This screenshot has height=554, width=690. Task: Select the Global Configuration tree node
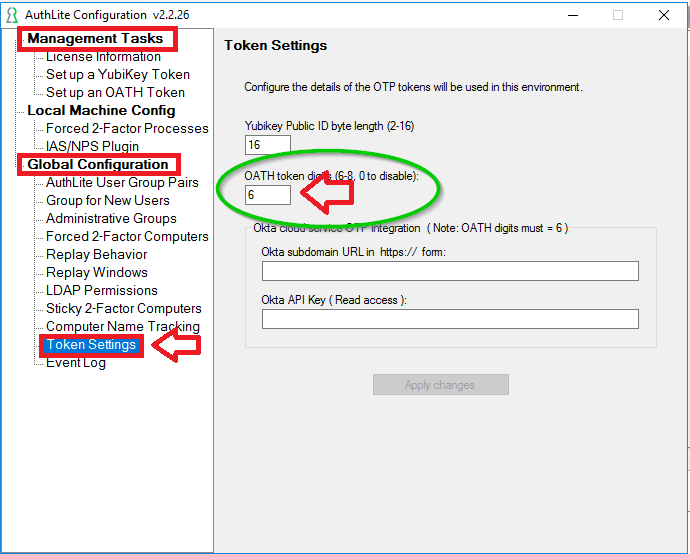[x=98, y=165]
